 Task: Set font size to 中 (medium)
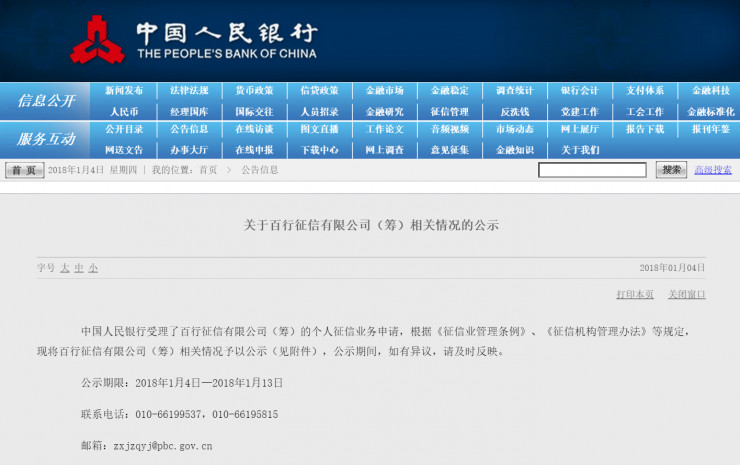tap(79, 268)
